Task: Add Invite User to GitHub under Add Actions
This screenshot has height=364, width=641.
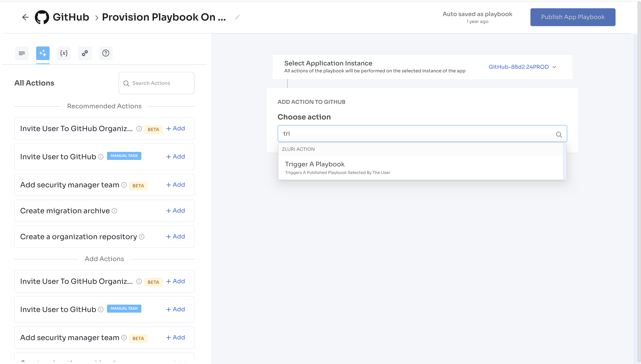Action: 176,309
